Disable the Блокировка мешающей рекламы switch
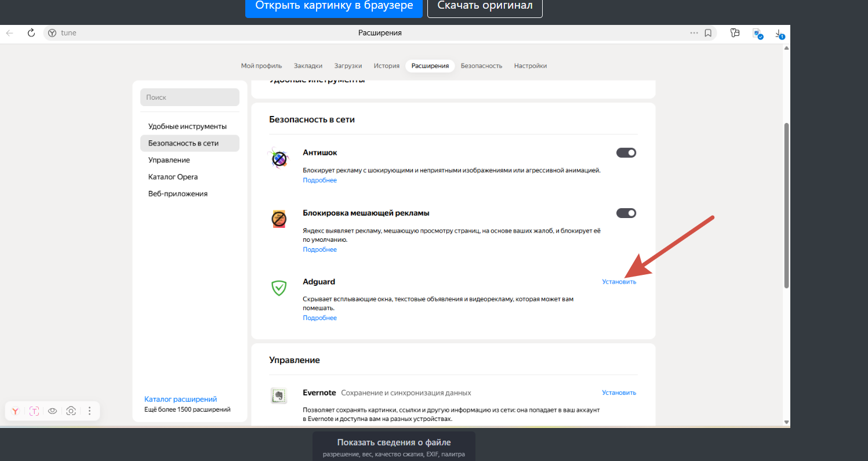Image resolution: width=868 pixels, height=461 pixels. pos(626,213)
